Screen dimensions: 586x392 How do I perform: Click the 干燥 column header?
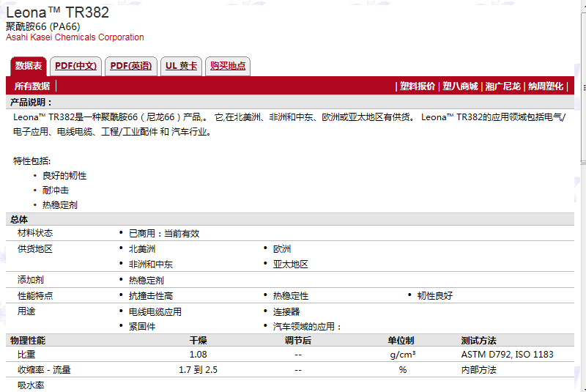pos(198,341)
